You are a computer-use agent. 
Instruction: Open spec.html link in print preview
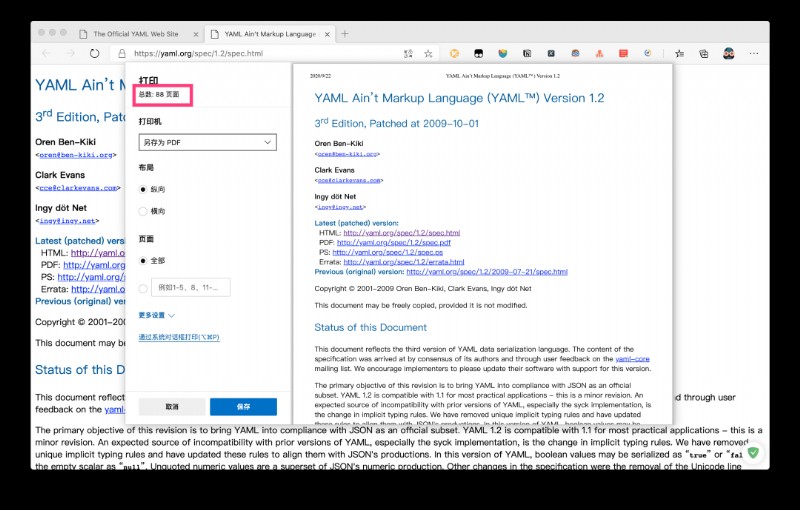coord(402,233)
